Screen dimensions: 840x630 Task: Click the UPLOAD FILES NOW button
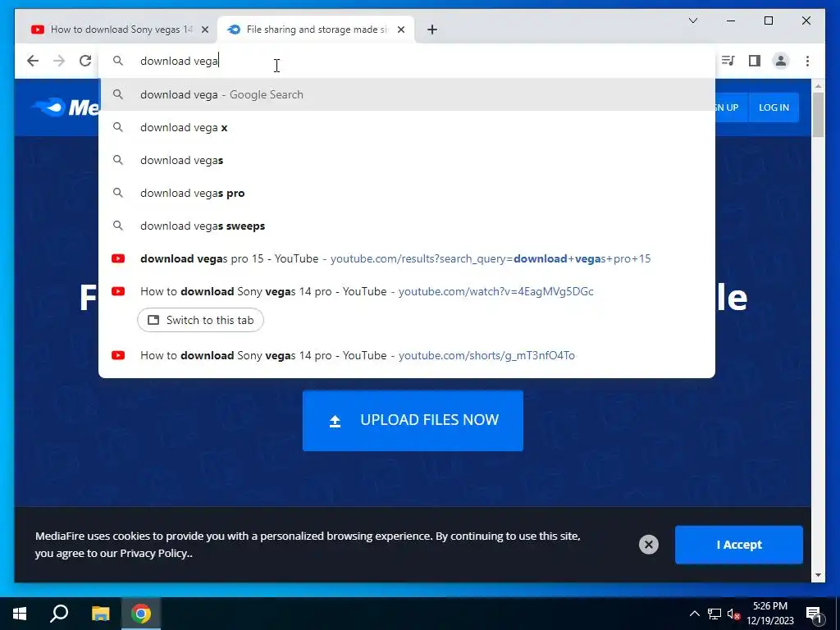(413, 420)
